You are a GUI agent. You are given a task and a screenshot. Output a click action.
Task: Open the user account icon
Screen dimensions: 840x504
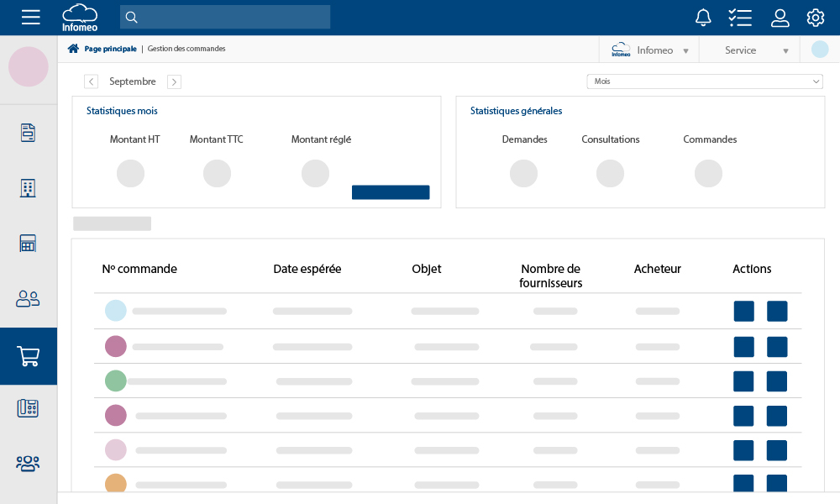(x=780, y=17)
